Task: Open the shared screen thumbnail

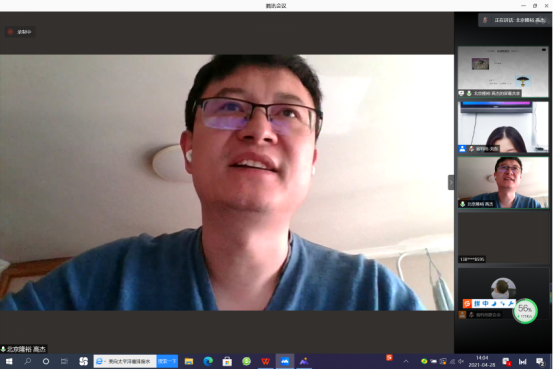Action: click(503, 72)
